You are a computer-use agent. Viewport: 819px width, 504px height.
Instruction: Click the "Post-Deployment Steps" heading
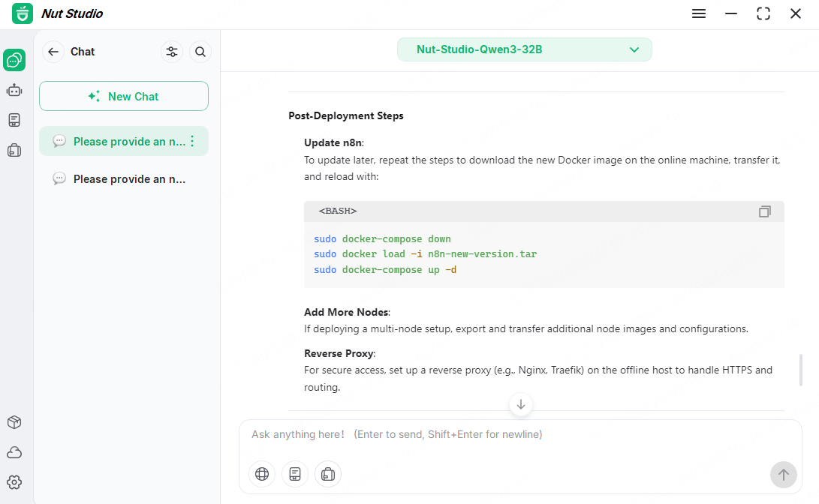(346, 115)
